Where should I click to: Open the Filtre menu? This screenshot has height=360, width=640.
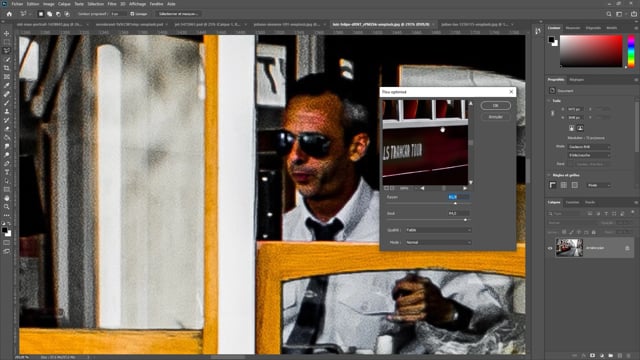112,4
